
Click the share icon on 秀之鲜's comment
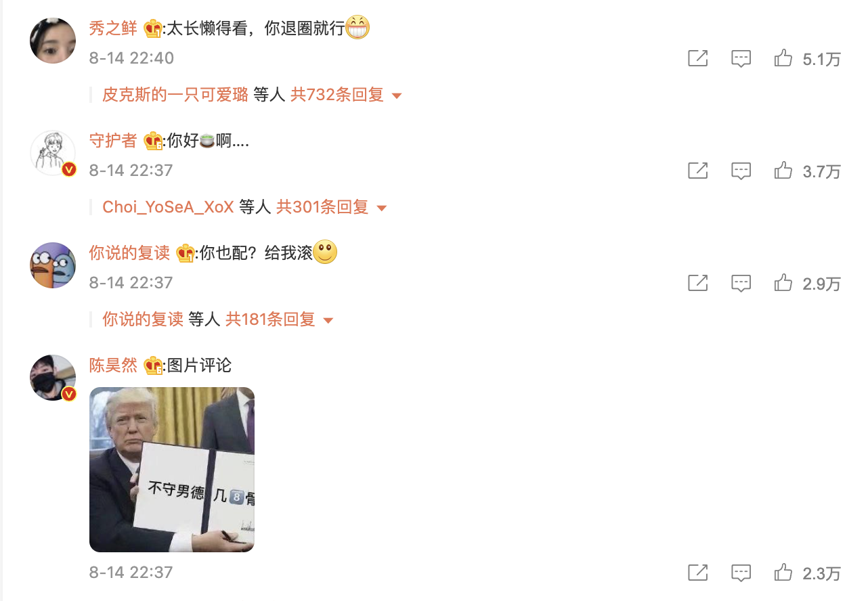pyautogui.click(x=698, y=58)
